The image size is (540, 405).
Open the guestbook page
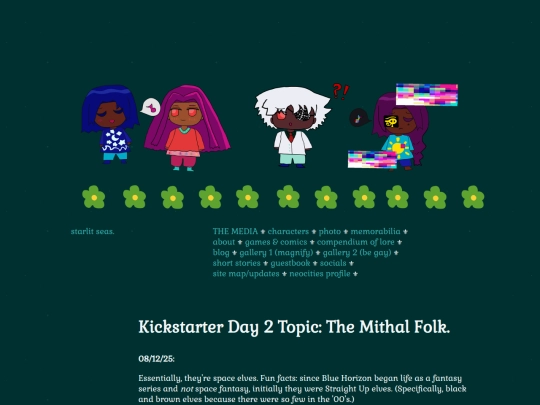(x=290, y=263)
